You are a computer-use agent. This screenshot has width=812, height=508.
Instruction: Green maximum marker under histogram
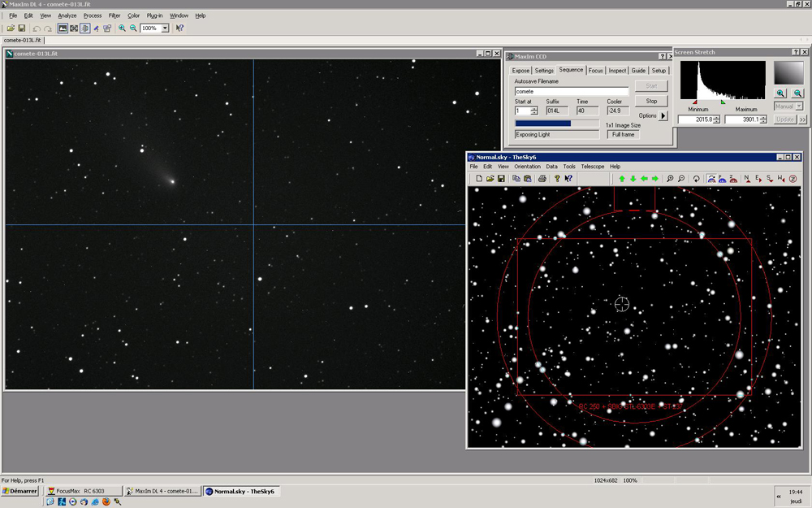point(723,102)
